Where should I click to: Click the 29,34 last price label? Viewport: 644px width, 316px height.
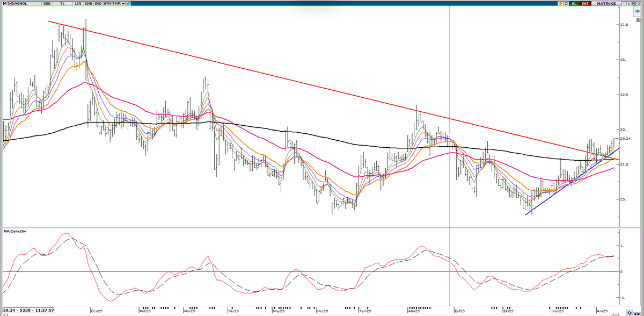point(624,139)
